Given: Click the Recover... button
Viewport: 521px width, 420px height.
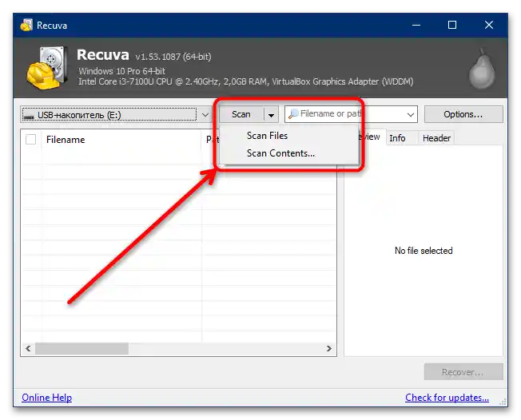Looking at the screenshot, I should (x=463, y=372).
